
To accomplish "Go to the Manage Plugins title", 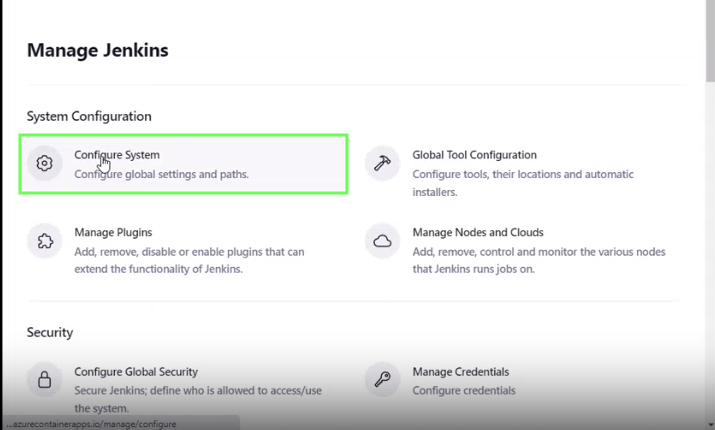I will point(113,232).
